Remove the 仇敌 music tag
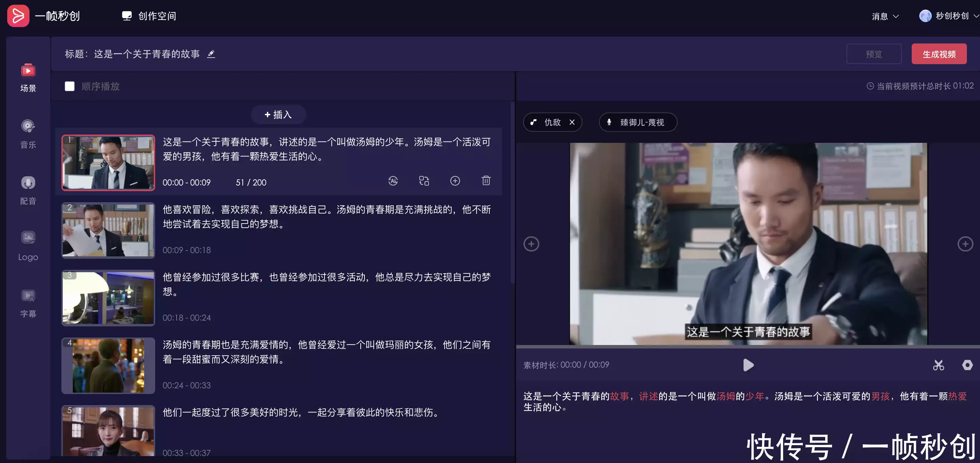The height and width of the screenshot is (463, 980). (x=572, y=122)
